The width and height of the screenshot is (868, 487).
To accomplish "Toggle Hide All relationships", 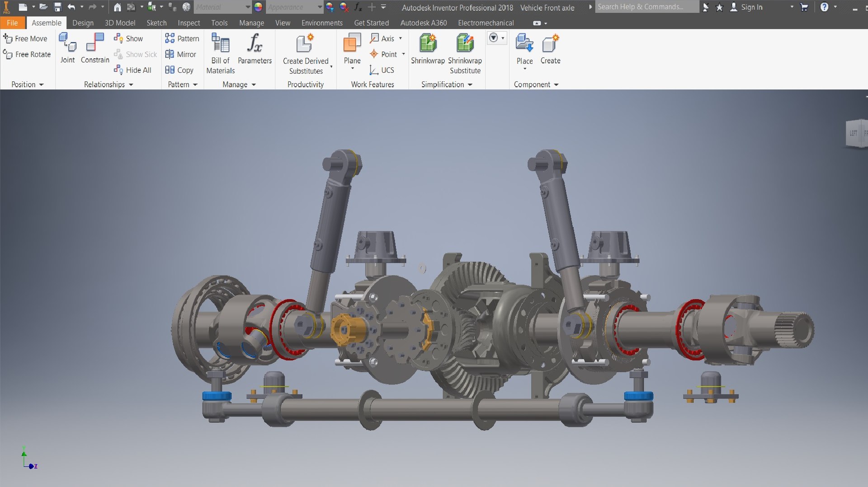I will click(x=132, y=70).
